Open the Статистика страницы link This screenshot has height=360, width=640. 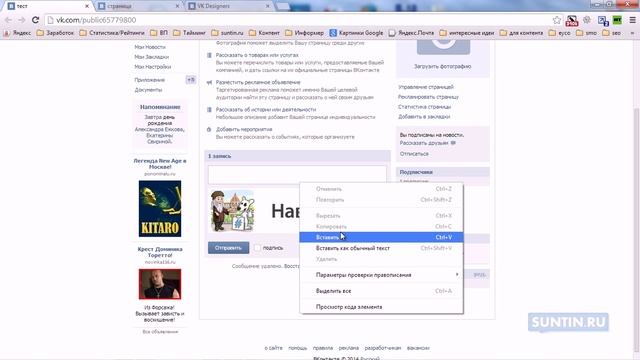point(424,107)
